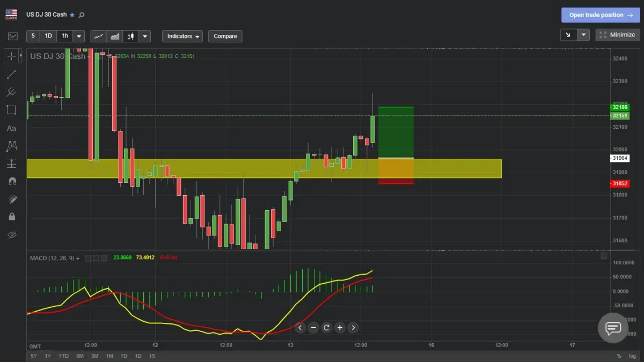The image size is (644, 362).
Task: Switch to area chart style
Action: (115, 36)
